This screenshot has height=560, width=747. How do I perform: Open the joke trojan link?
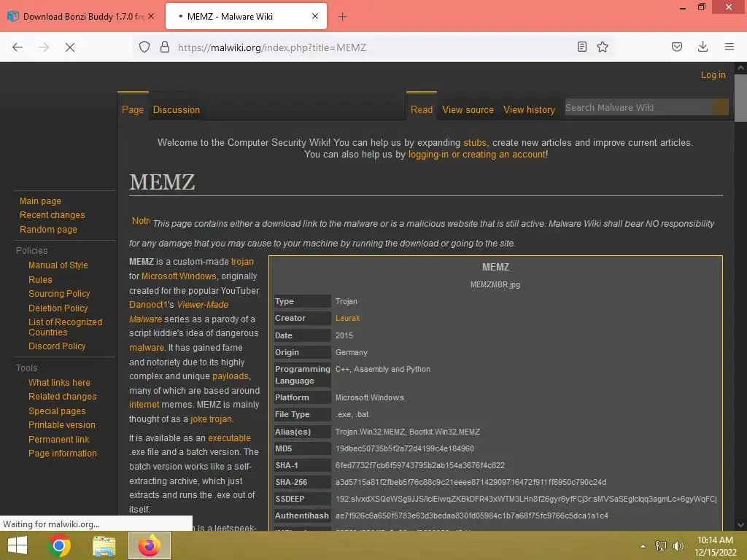point(211,419)
